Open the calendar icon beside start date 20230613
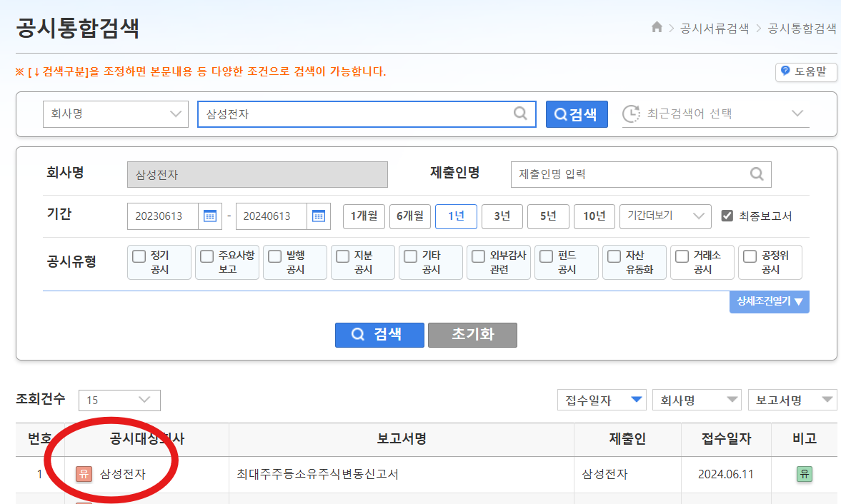The width and height of the screenshot is (841, 504). [x=209, y=214]
